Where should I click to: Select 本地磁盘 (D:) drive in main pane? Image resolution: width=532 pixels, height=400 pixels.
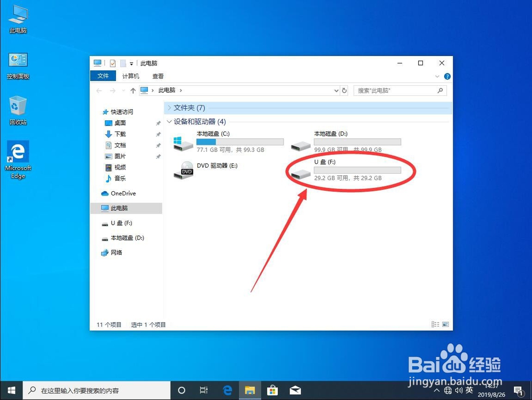346,142
